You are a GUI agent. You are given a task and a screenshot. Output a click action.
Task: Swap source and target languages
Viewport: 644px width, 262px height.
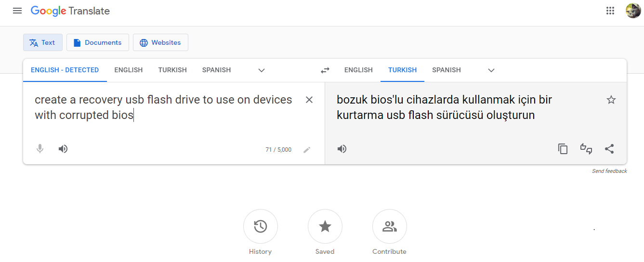pyautogui.click(x=325, y=70)
